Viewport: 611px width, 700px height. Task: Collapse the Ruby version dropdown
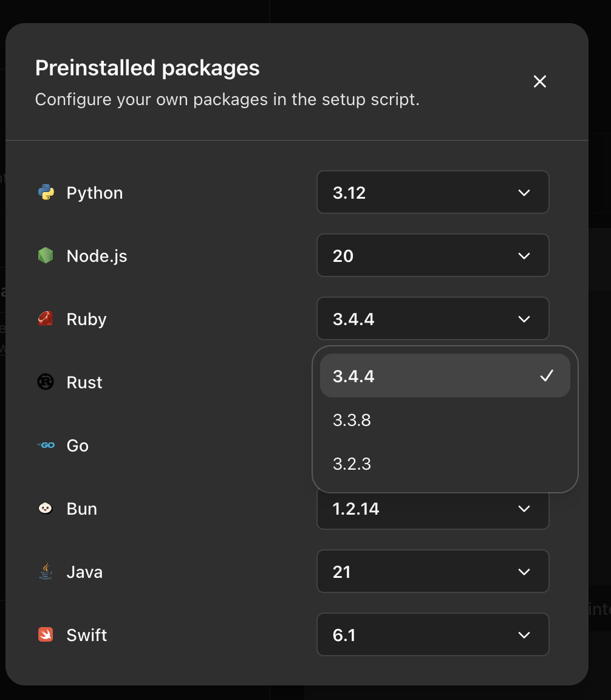(x=433, y=319)
